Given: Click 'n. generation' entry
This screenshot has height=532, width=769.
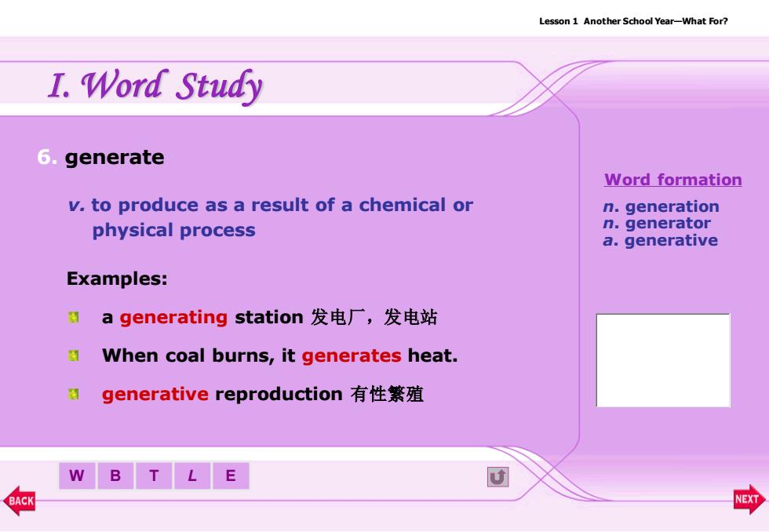Looking at the screenshot, I should click(x=661, y=206).
